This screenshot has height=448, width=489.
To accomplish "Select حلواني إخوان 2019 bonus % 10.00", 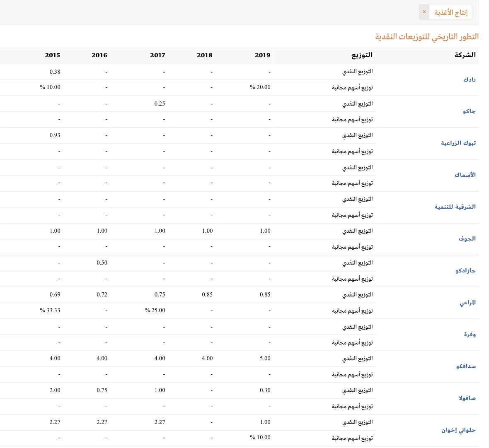I will (260, 437).
